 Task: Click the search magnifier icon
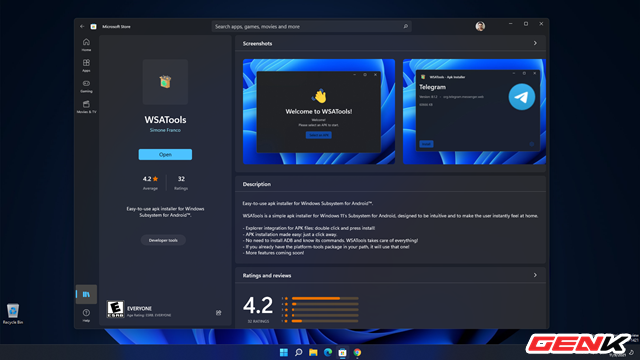pos(405,27)
